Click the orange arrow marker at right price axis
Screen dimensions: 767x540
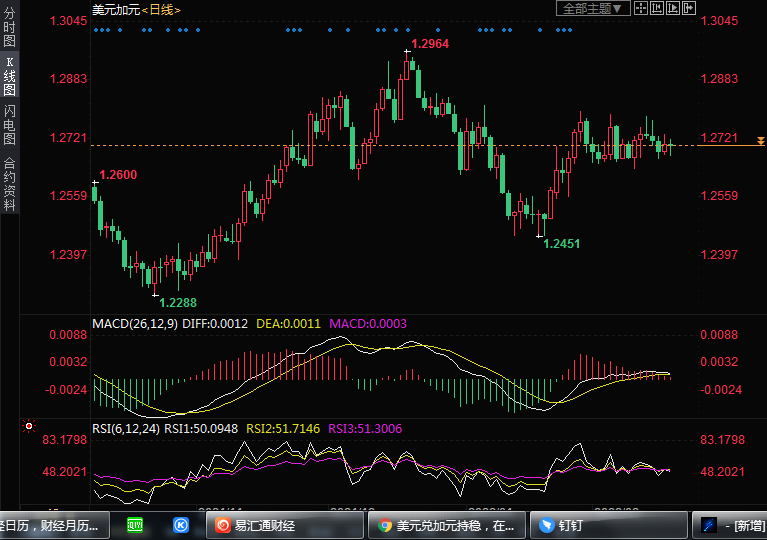pyautogui.click(x=760, y=142)
